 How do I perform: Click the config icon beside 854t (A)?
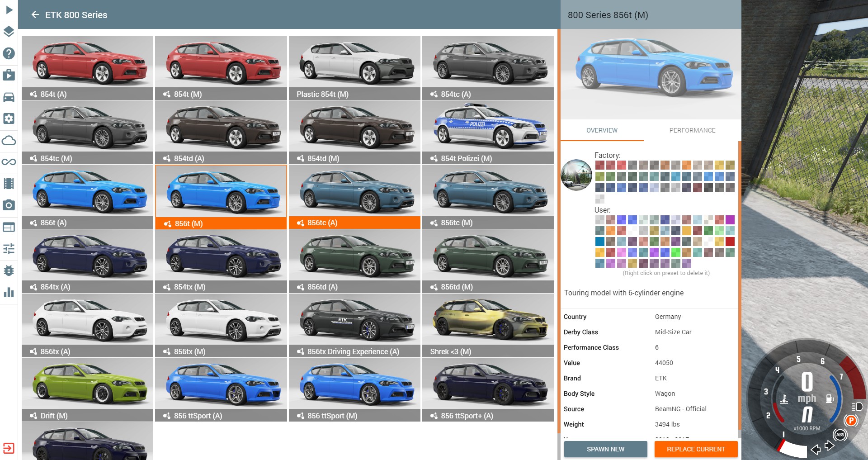(x=33, y=94)
